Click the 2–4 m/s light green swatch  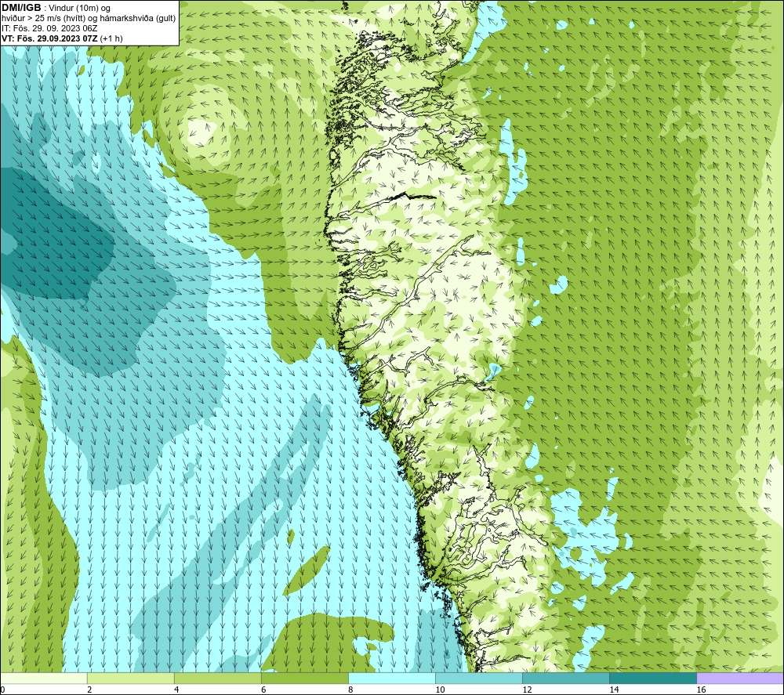(131, 678)
